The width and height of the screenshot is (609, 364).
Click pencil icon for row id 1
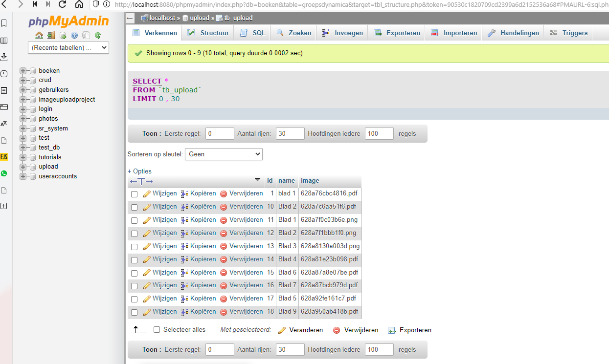pos(147,194)
